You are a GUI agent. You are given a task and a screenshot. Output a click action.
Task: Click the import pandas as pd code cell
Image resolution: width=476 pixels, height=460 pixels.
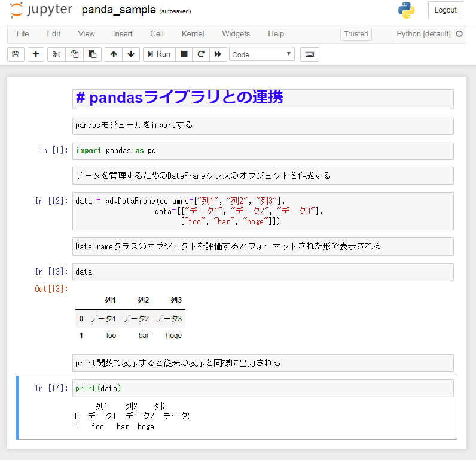pyautogui.click(x=263, y=151)
